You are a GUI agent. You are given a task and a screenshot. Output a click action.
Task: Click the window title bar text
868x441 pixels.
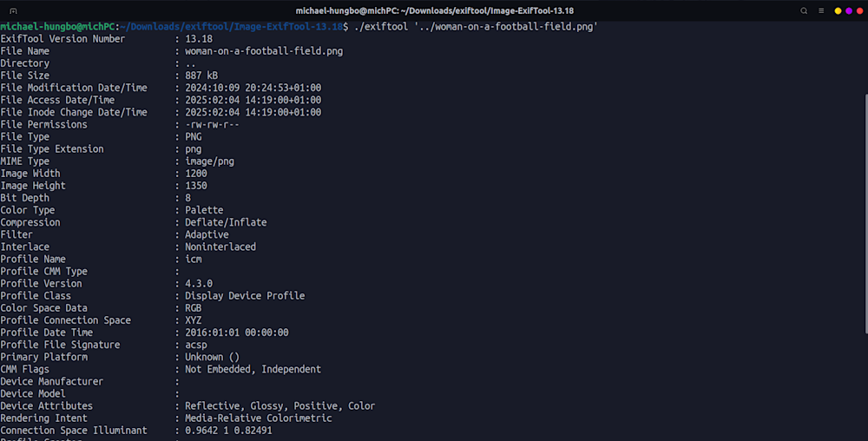pyautogui.click(x=435, y=11)
